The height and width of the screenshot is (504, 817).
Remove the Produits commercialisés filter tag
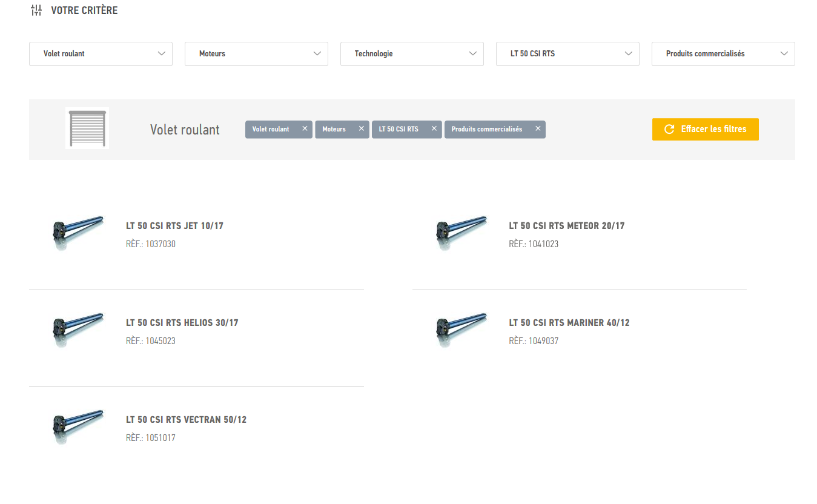(538, 128)
